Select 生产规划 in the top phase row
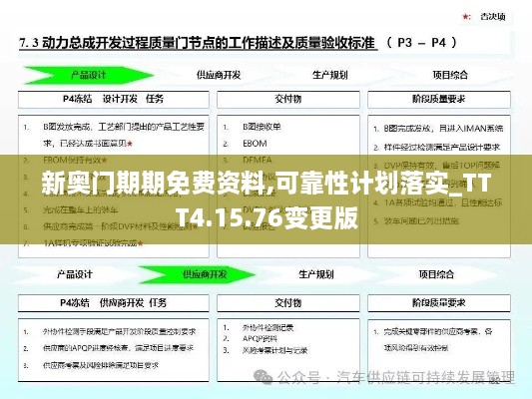Viewport: 532px width, 399px height. (329, 75)
